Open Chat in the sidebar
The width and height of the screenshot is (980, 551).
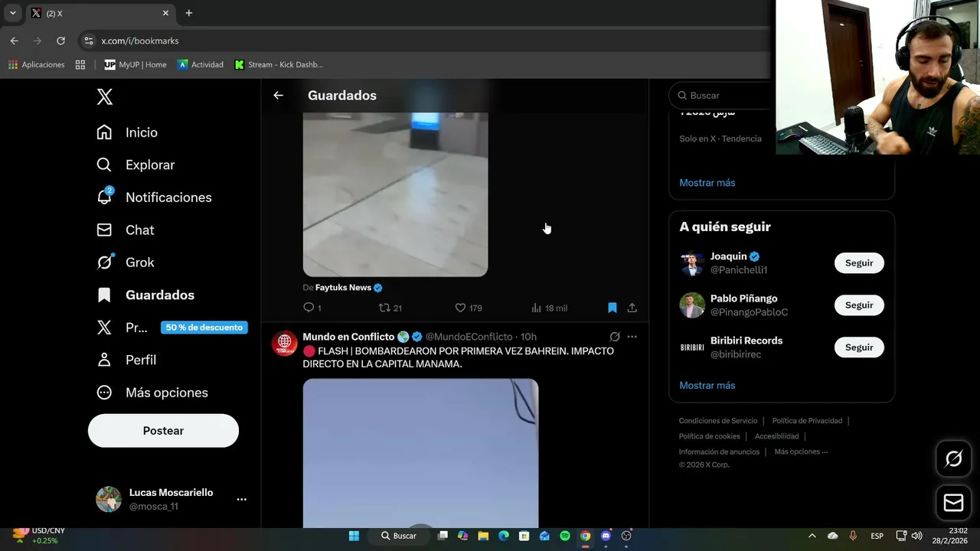[126, 230]
